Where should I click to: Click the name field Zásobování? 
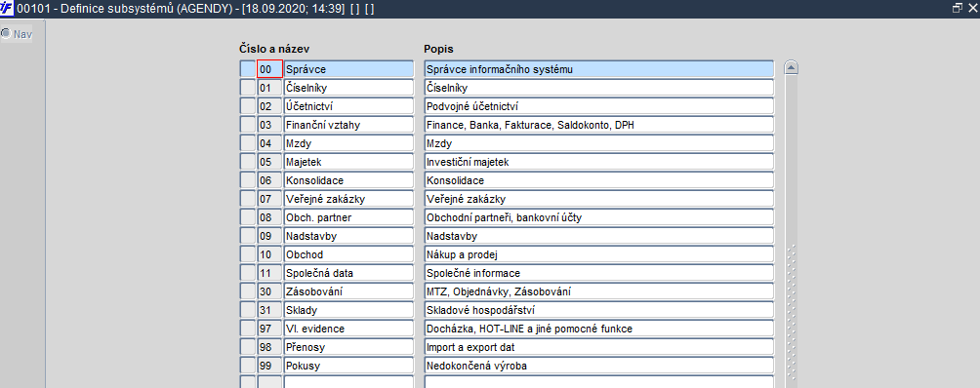[x=348, y=291]
